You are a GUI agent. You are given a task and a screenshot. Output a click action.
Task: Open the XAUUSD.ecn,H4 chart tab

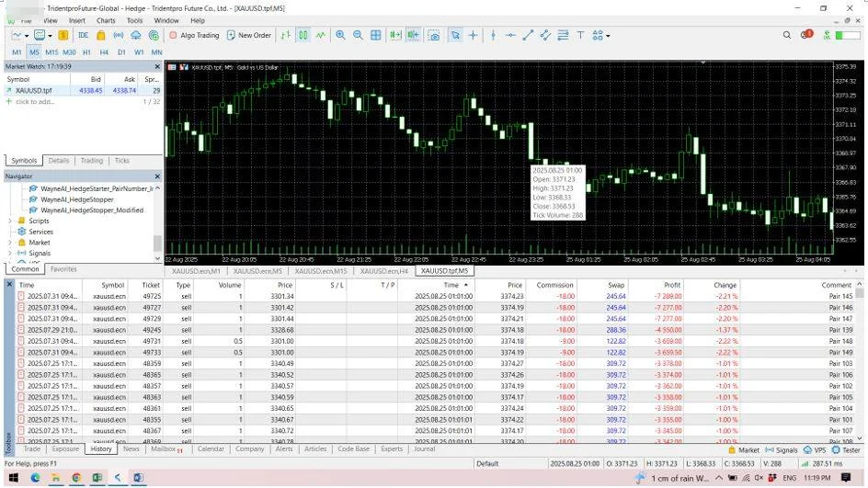pos(383,271)
